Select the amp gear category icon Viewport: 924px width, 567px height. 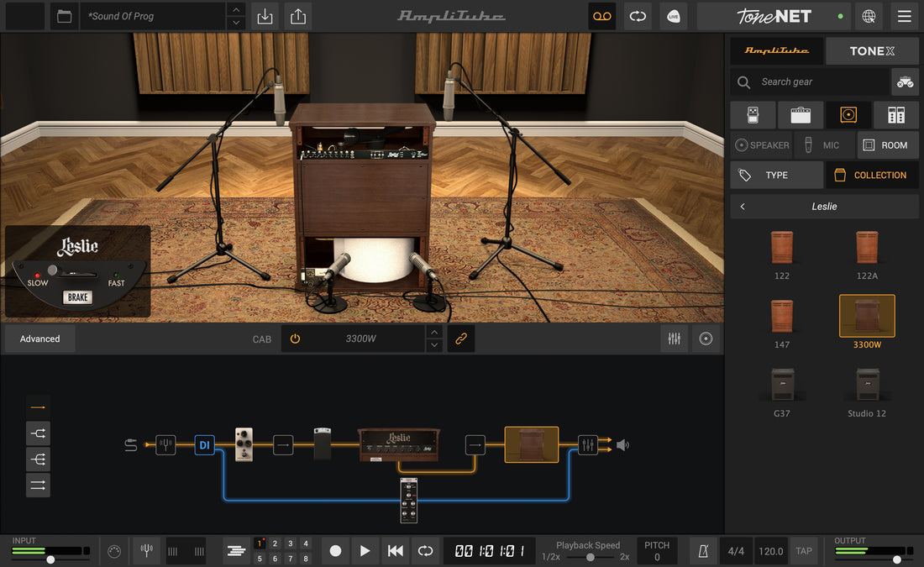(801, 115)
